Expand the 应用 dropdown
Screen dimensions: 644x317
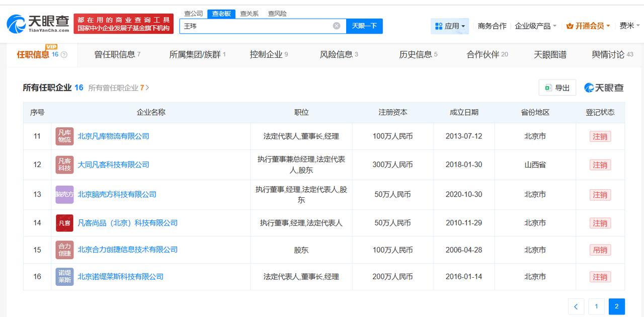(450, 26)
